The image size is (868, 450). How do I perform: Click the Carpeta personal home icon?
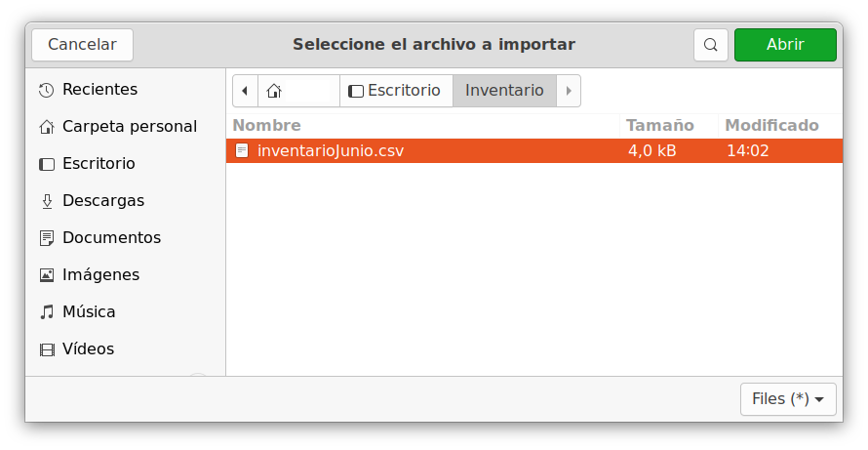[47, 127]
